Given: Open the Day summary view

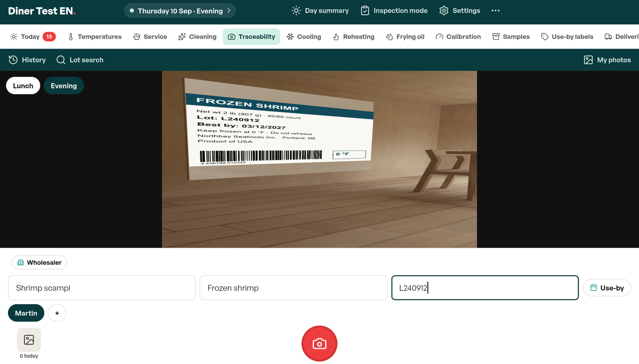Looking at the screenshot, I should coord(320,11).
